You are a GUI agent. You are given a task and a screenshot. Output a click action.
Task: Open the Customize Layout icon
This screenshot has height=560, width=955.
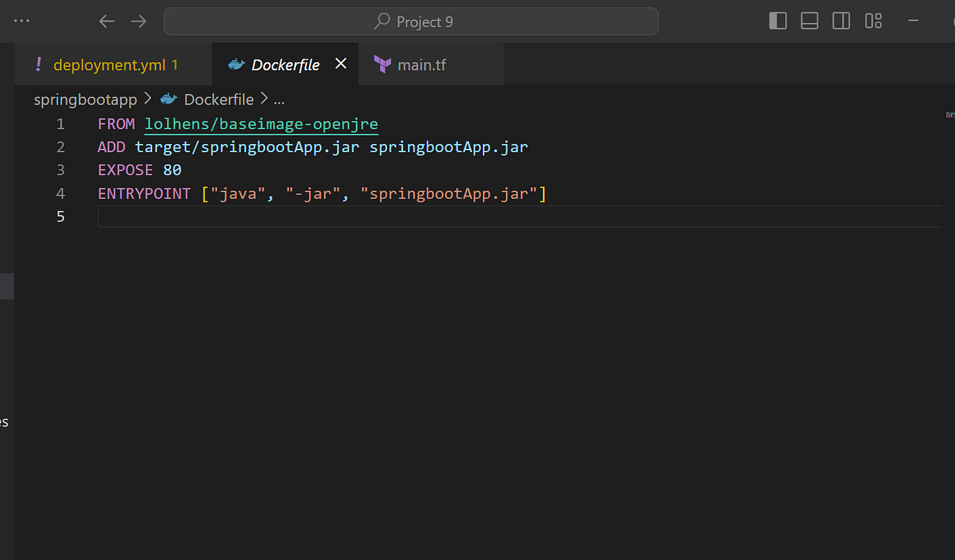pyautogui.click(x=873, y=21)
